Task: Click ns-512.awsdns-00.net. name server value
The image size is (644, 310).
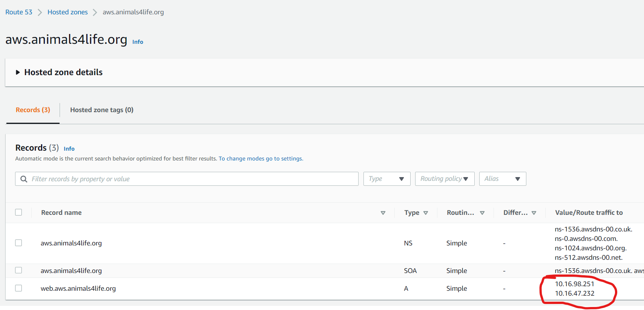Action: coord(589,258)
